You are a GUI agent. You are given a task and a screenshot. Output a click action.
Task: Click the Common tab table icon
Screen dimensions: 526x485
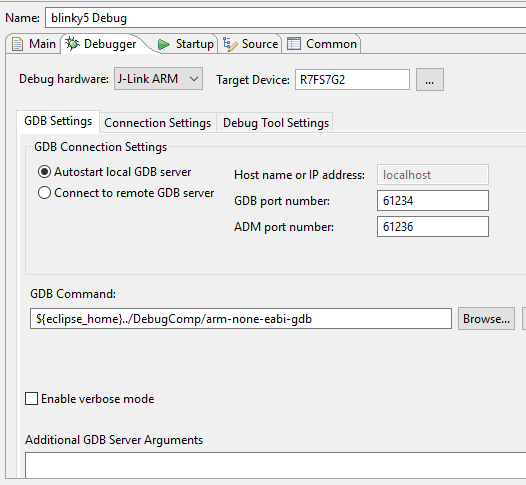294,44
